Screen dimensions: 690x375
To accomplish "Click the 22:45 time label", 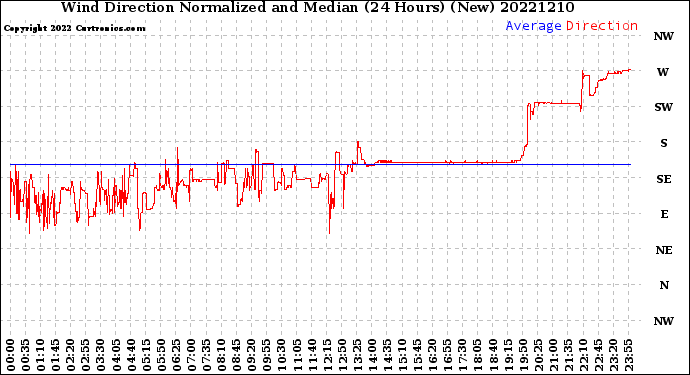I will pos(598,356).
